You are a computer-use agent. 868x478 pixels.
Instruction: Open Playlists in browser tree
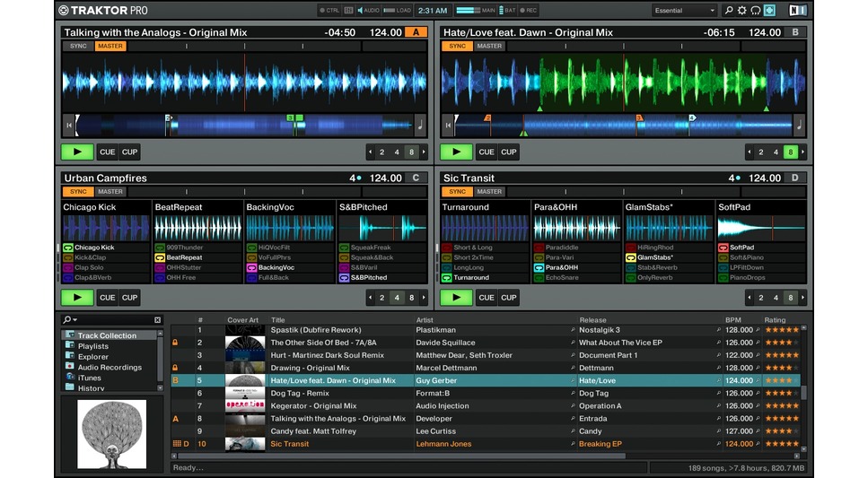tap(93, 346)
